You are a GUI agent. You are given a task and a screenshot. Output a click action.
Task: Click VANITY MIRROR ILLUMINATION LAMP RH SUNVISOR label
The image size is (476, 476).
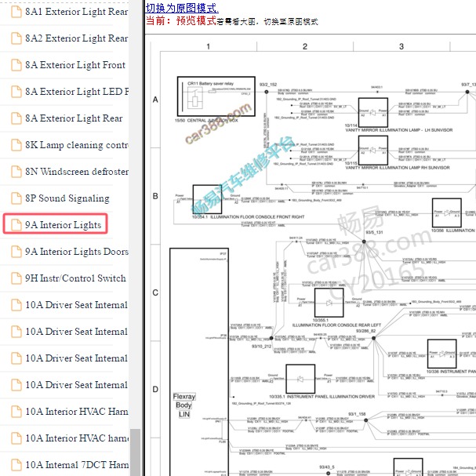tap(398, 168)
